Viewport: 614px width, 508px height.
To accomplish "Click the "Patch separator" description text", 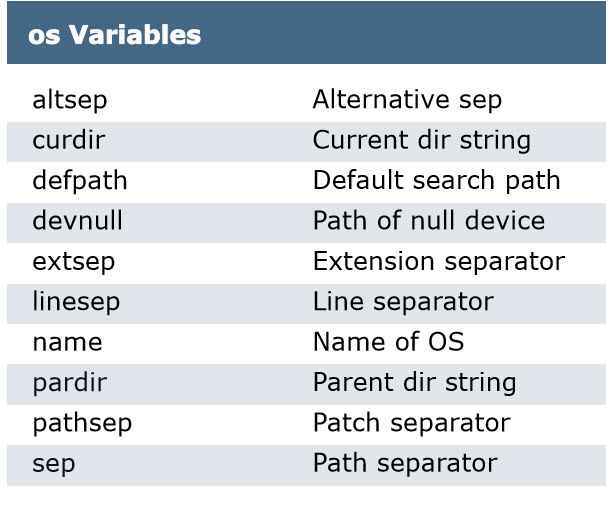I will (411, 424).
